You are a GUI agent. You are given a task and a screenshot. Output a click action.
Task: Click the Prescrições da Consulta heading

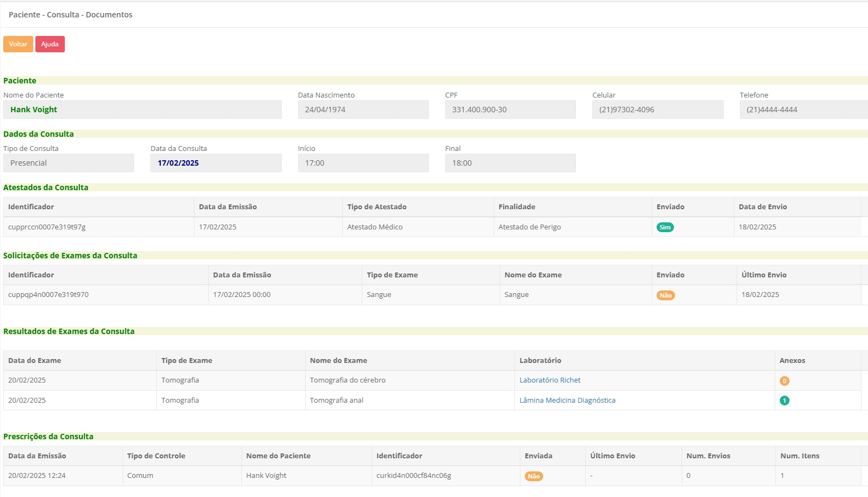48,437
